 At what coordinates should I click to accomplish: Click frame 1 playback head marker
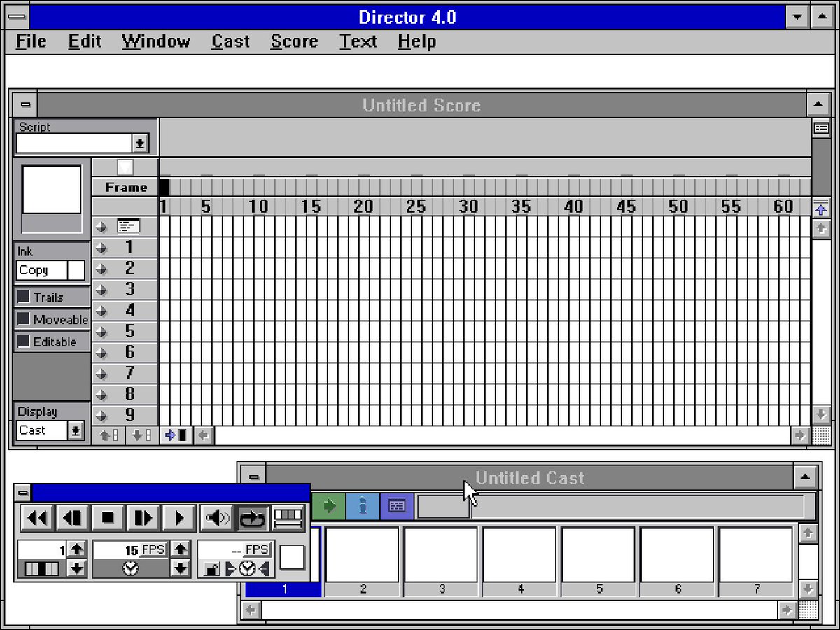coord(164,187)
